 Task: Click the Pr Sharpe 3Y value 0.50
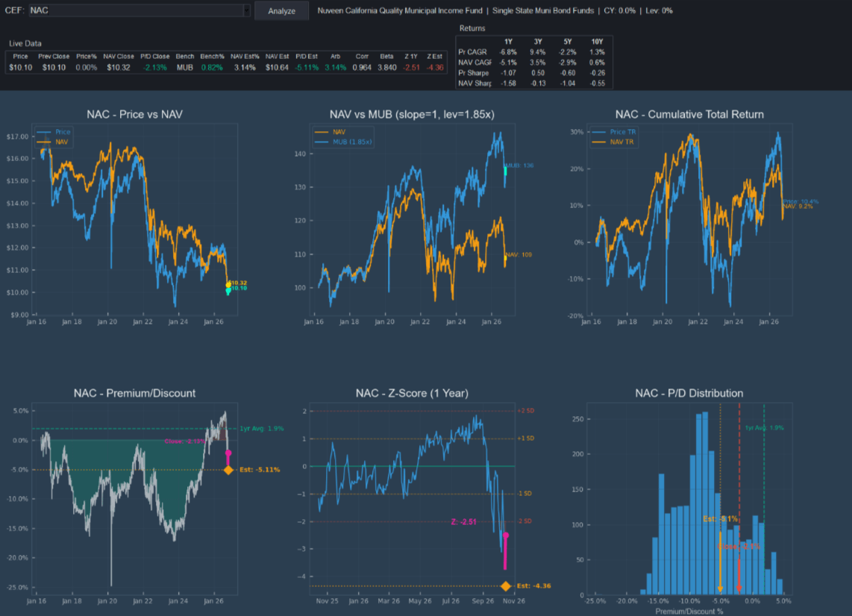coord(538,73)
